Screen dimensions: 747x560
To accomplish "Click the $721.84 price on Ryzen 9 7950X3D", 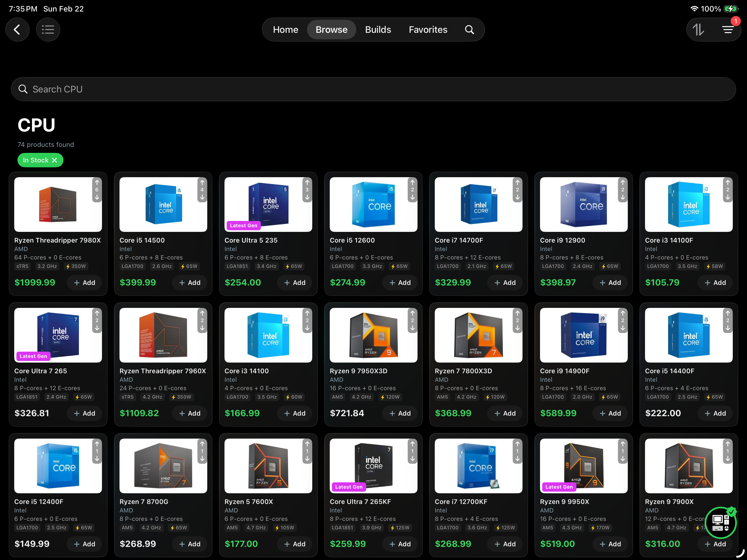I will 347,413.
